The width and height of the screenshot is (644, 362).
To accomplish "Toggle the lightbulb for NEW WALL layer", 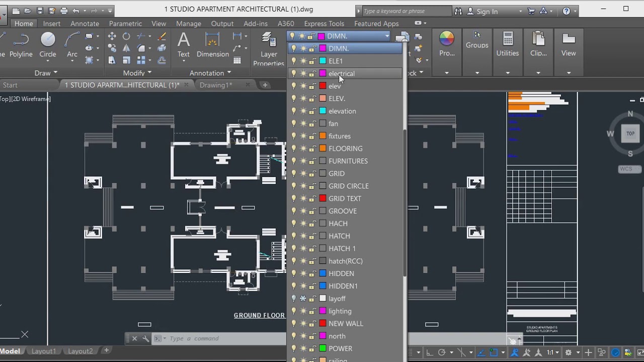I will (294, 324).
